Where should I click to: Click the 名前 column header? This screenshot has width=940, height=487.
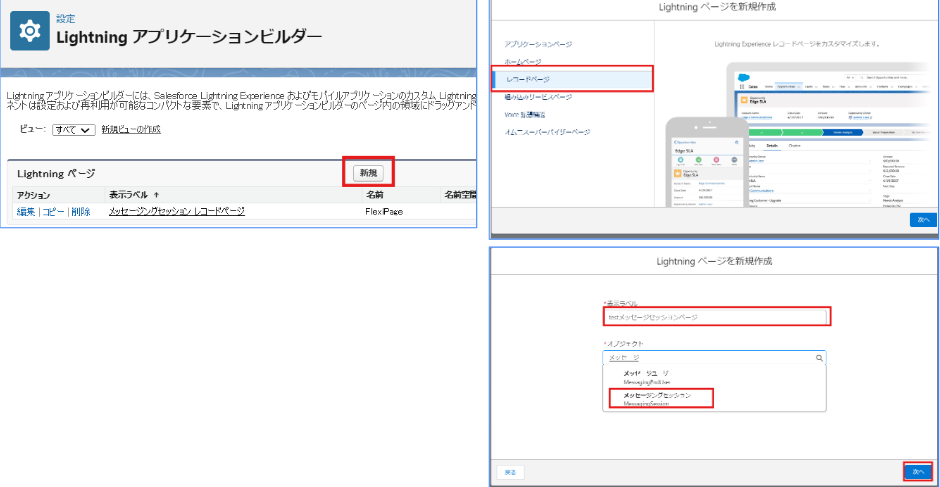click(375, 195)
